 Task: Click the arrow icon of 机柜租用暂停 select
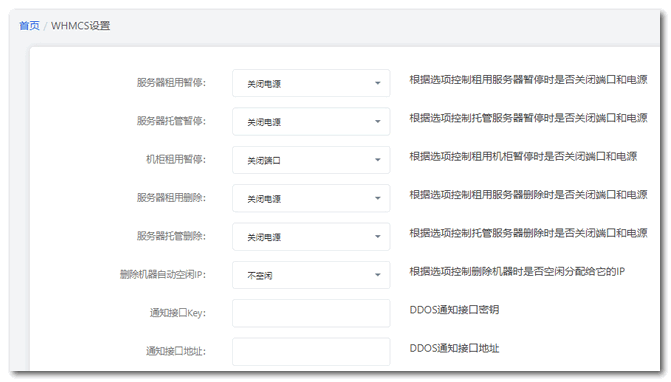click(x=377, y=160)
